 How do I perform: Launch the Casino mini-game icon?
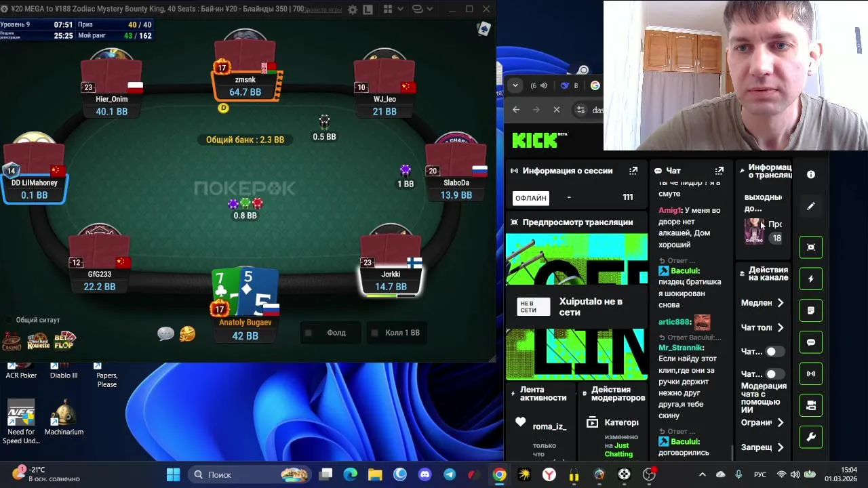(12, 342)
